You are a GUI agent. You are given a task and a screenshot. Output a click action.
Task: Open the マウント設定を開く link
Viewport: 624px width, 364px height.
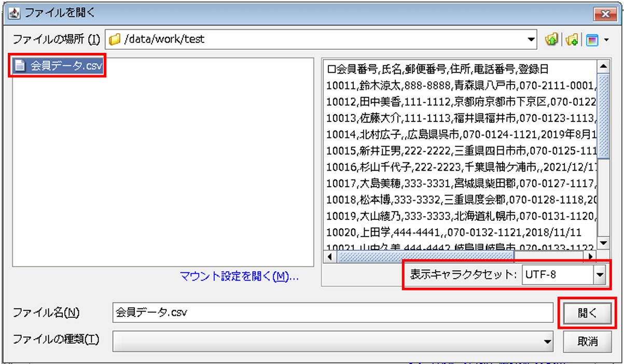(x=239, y=276)
